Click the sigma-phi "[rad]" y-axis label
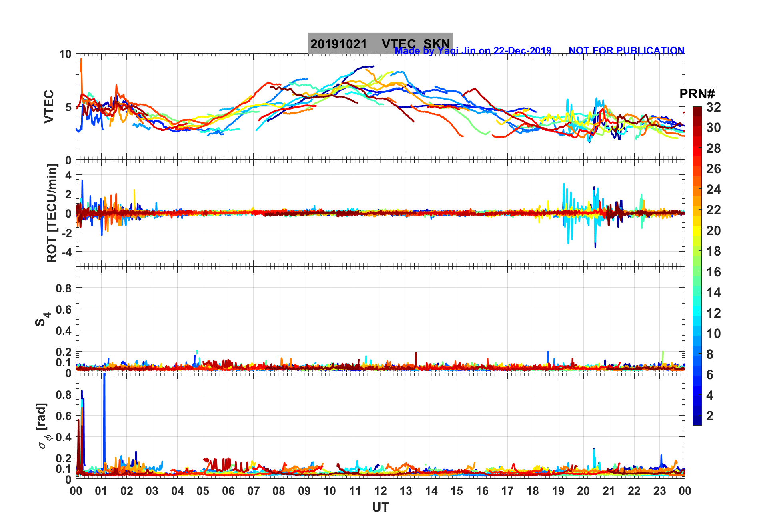The image size is (761, 532). [43, 426]
